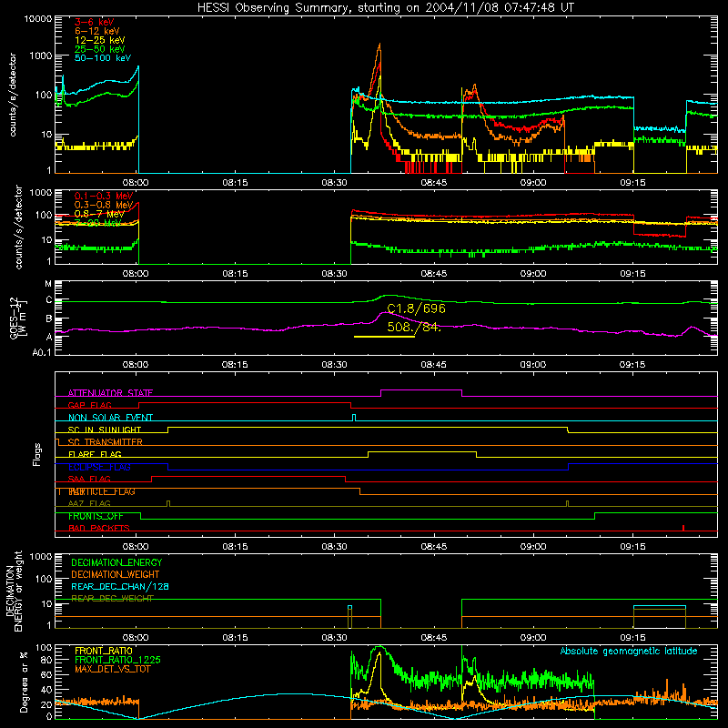Click the NON_SOLAR_EVENT cyan pulse marker
This screenshot has width=728, height=728.
pos(354,418)
